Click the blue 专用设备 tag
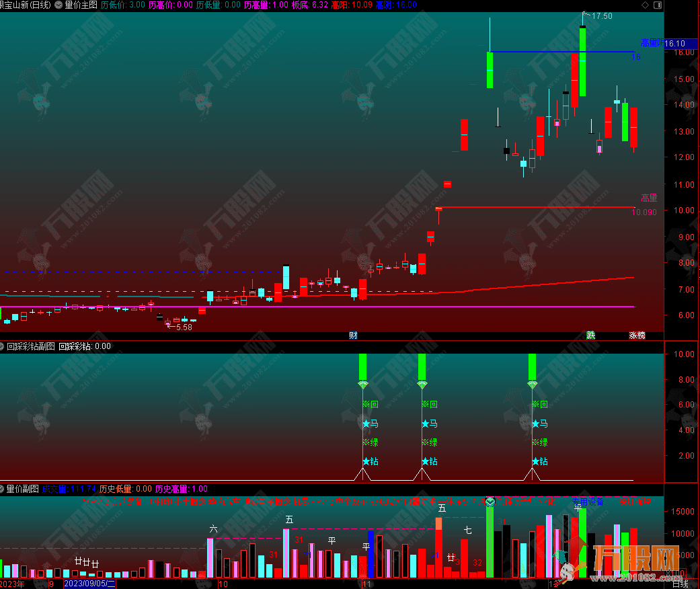Image resolution: width=700 pixels, height=589 pixels. (588, 502)
